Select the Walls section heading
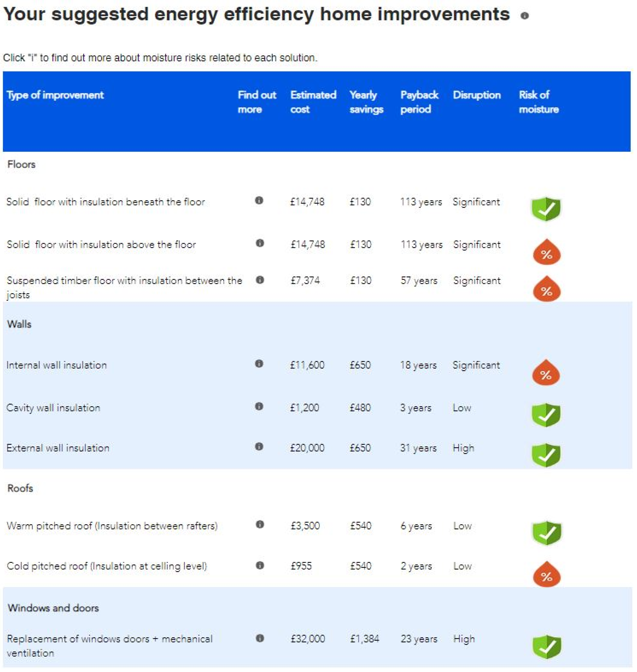This screenshot has width=637, height=672. click(x=19, y=324)
